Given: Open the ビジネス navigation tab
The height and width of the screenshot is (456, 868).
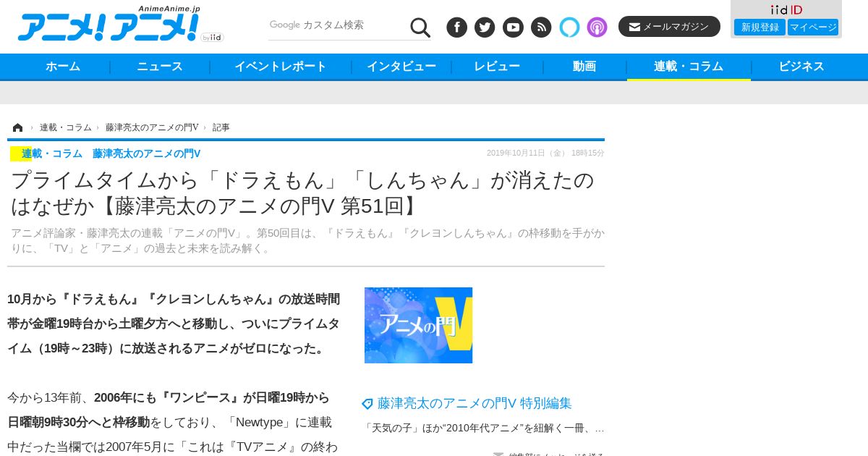Looking at the screenshot, I should click(801, 67).
